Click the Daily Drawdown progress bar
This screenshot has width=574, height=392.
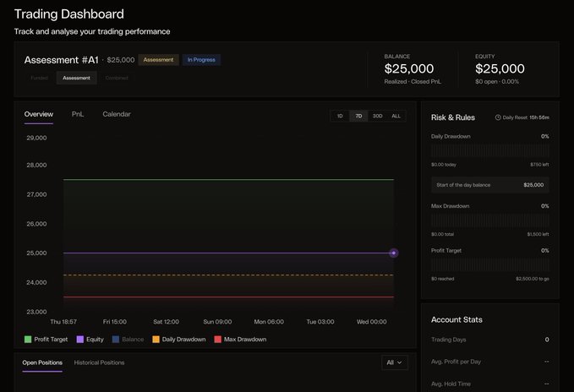(x=489, y=150)
